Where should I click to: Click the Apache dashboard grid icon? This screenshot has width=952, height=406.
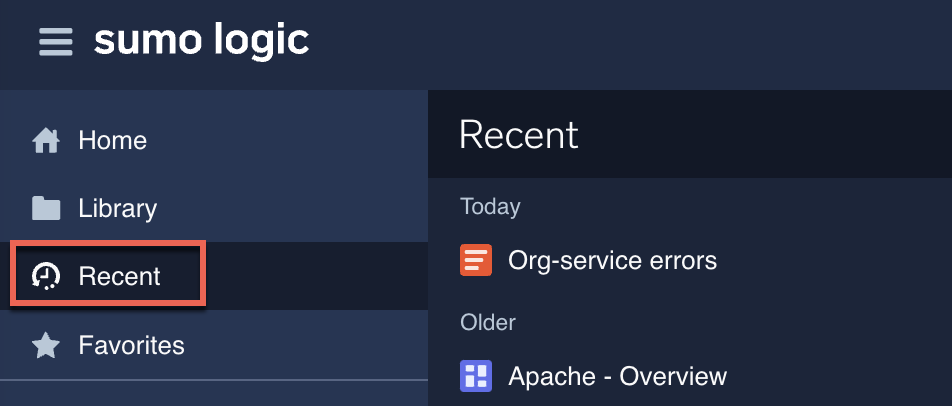tap(475, 377)
